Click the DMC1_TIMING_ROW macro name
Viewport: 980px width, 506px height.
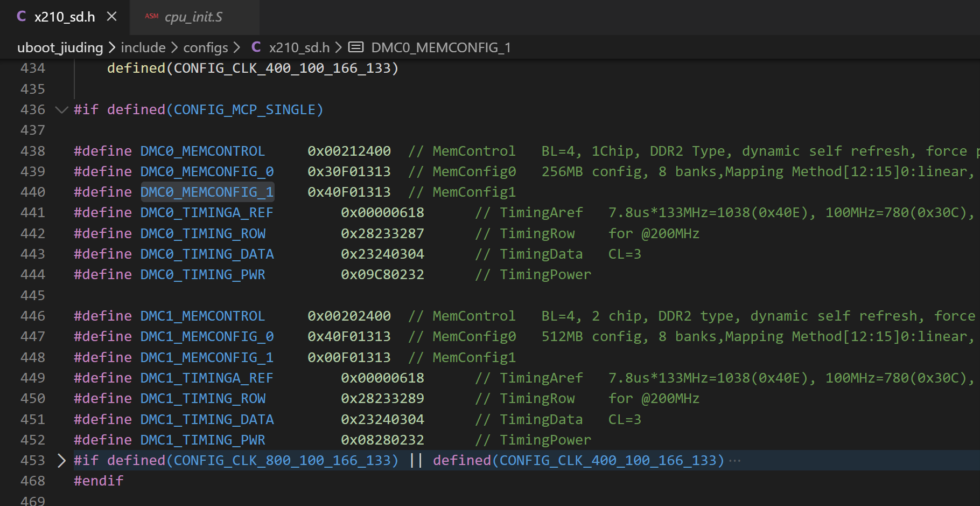[x=203, y=399]
